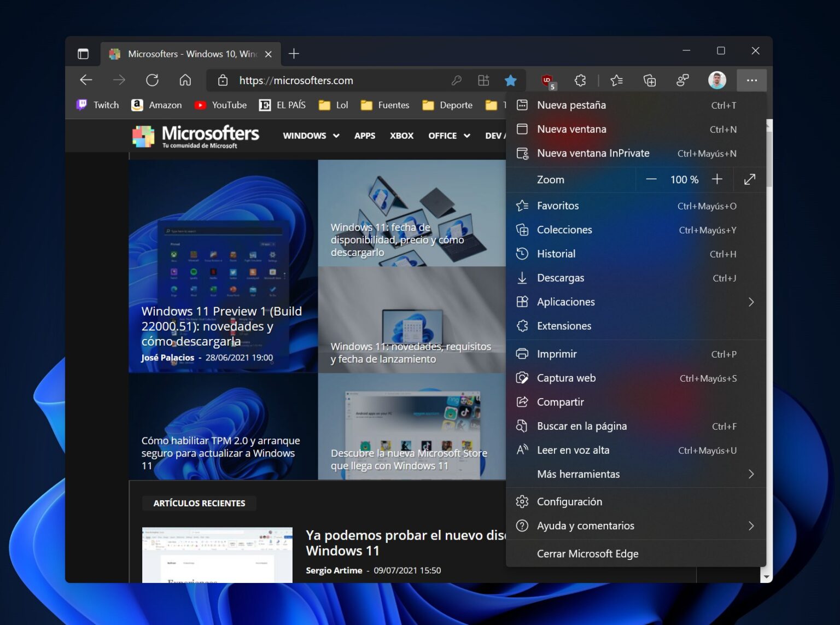Open Extensiones from the menu
This screenshot has width=840, height=625.
[x=635, y=326]
